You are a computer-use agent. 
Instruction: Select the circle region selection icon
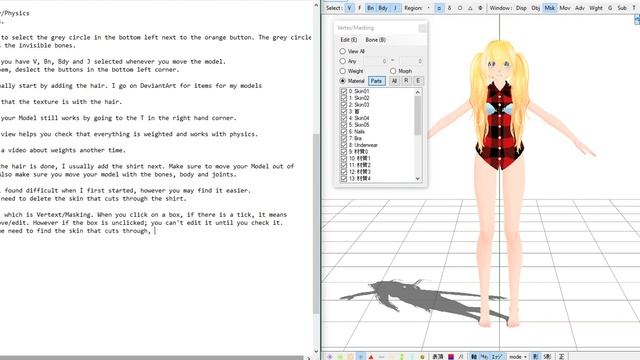tap(460, 8)
